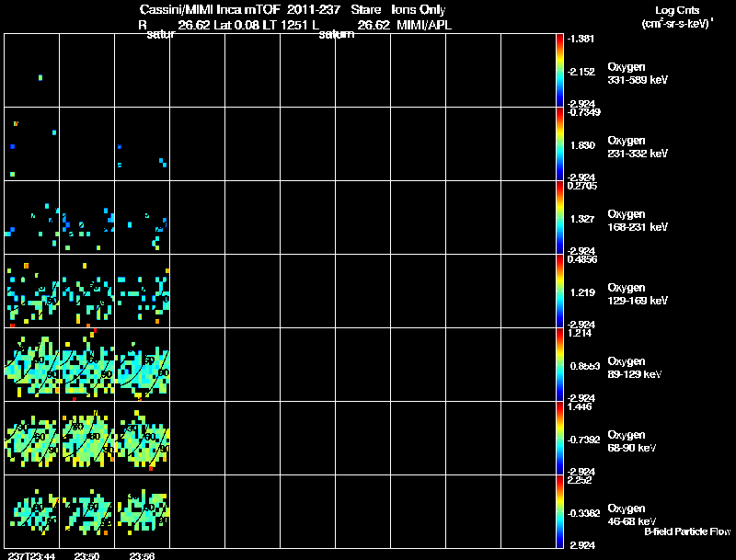Select the "1.830" colorbar value

pos(583,145)
